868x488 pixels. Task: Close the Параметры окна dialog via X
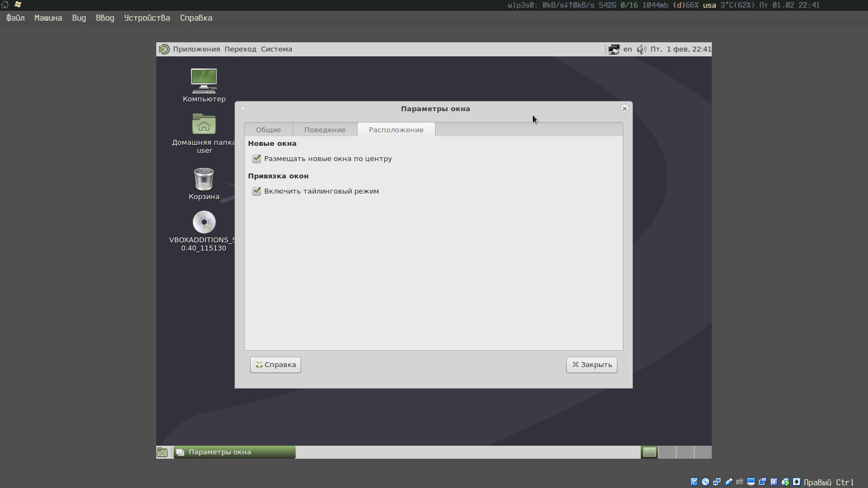point(624,108)
